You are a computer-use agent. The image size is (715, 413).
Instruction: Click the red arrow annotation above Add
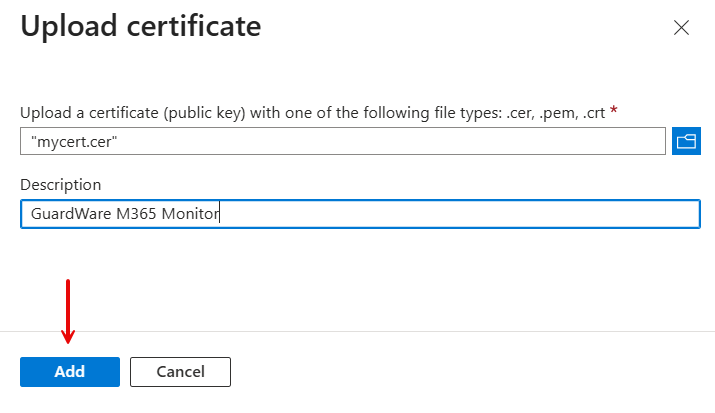pyautogui.click(x=67, y=310)
